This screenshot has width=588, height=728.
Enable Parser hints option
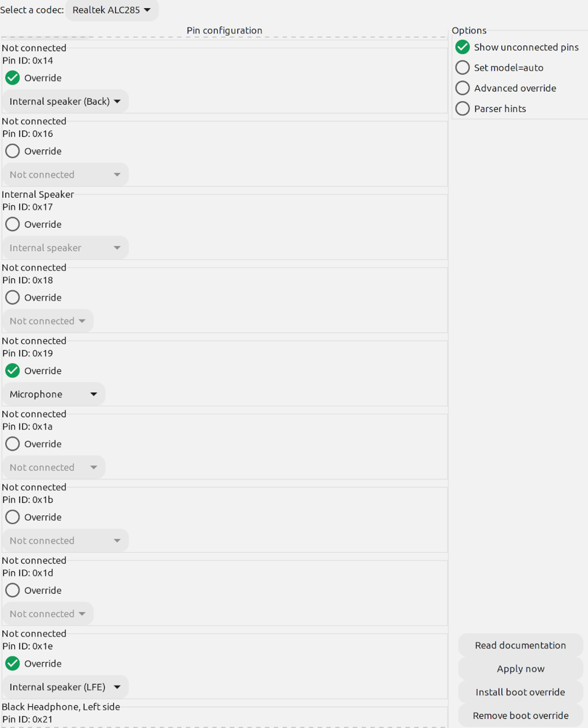[x=462, y=109]
